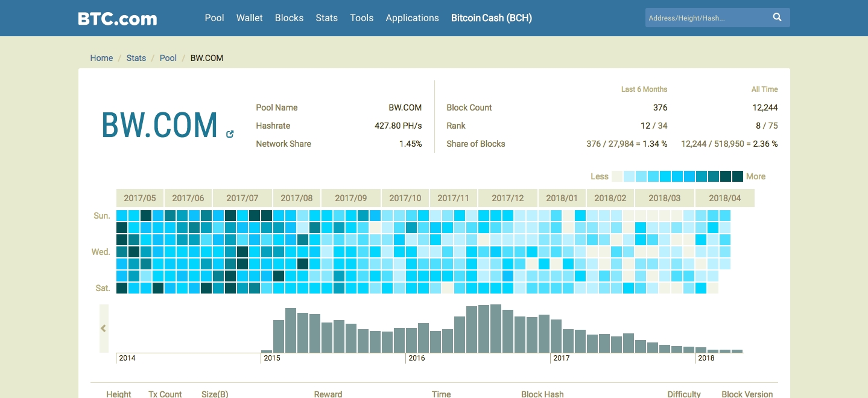Image resolution: width=868 pixels, height=398 pixels.
Task: Open the Stats menu in the top navigation
Action: coord(326,18)
